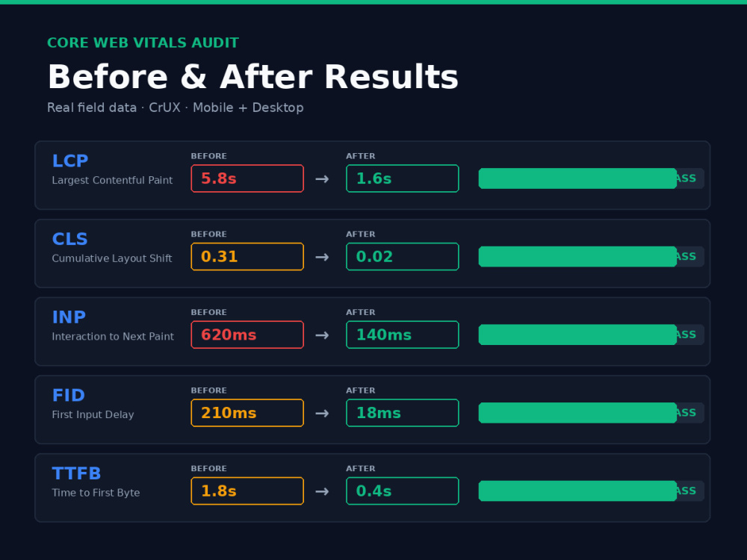Click the arrow in the INP row
747x560 pixels.
pos(322,335)
